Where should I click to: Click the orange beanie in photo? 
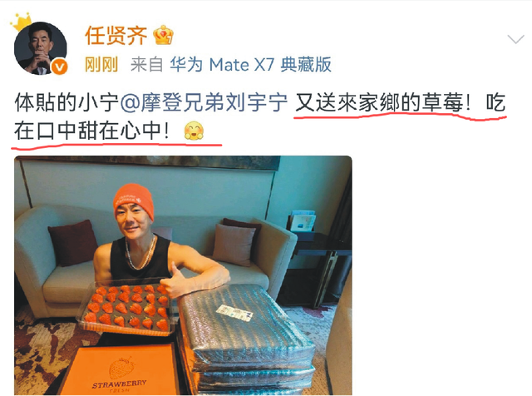coord(134,201)
